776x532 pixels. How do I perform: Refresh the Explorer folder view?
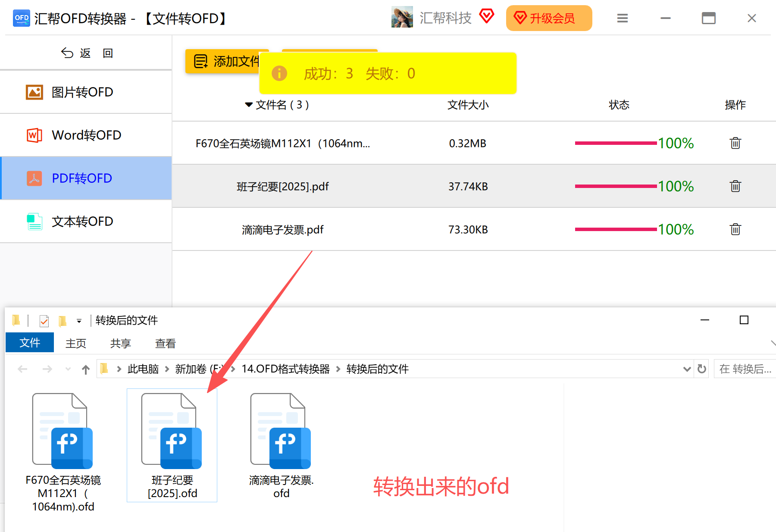click(701, 369)
